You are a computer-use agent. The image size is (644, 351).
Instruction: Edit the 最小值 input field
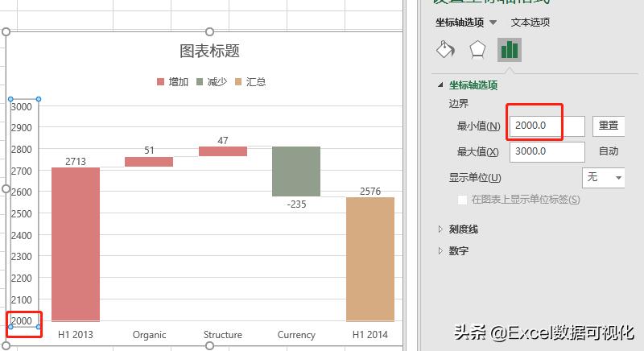547,126
